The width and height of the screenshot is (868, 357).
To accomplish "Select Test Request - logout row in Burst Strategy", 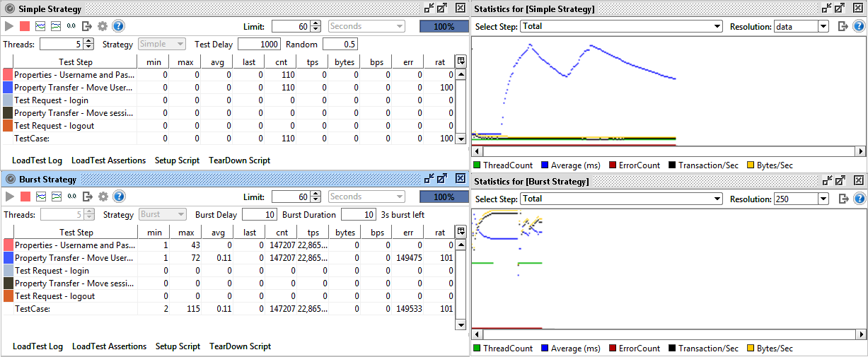I will point(228,296).
